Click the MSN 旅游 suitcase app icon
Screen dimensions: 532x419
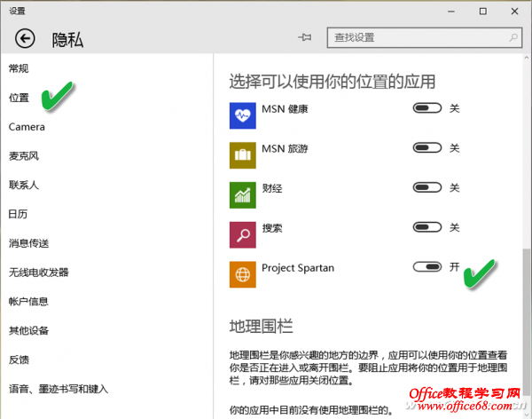tap(243, 155)
